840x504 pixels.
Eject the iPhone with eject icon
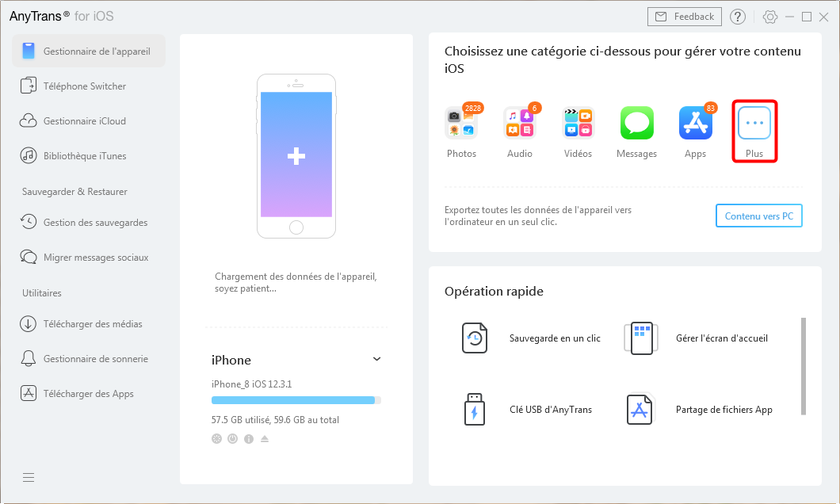tap(265, 439)
